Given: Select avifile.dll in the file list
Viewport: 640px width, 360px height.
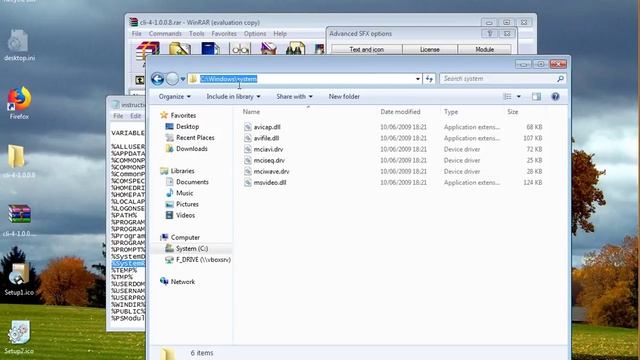Looking at the screenshot, I should click(266, 138).
